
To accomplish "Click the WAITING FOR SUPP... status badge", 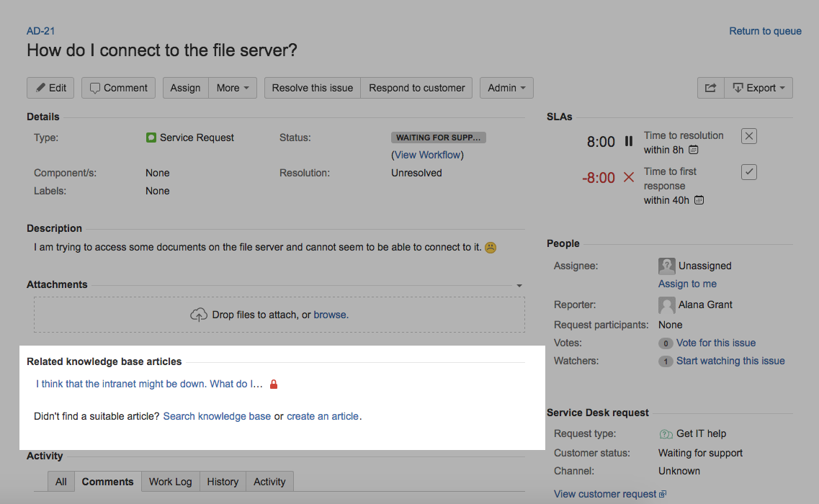I will [x=438, y=138].
